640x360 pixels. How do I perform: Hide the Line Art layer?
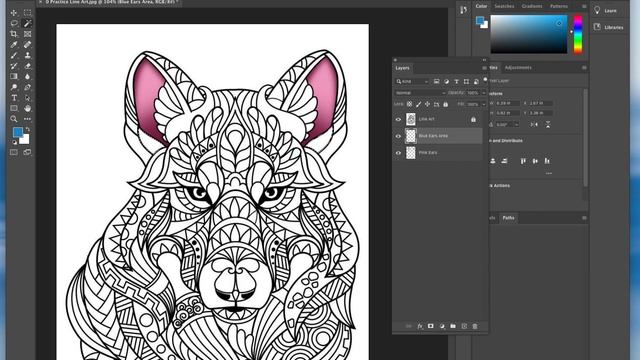click(x=398, y=119)
